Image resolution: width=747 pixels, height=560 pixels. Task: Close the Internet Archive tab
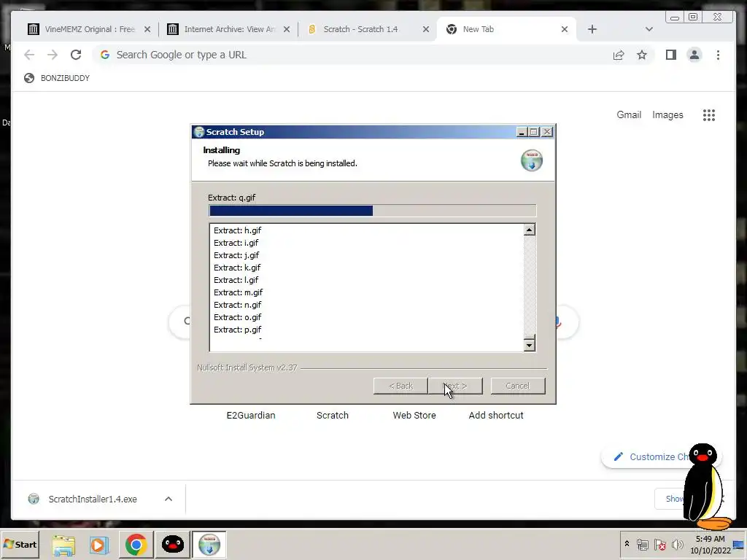click(x=286, y=29)
